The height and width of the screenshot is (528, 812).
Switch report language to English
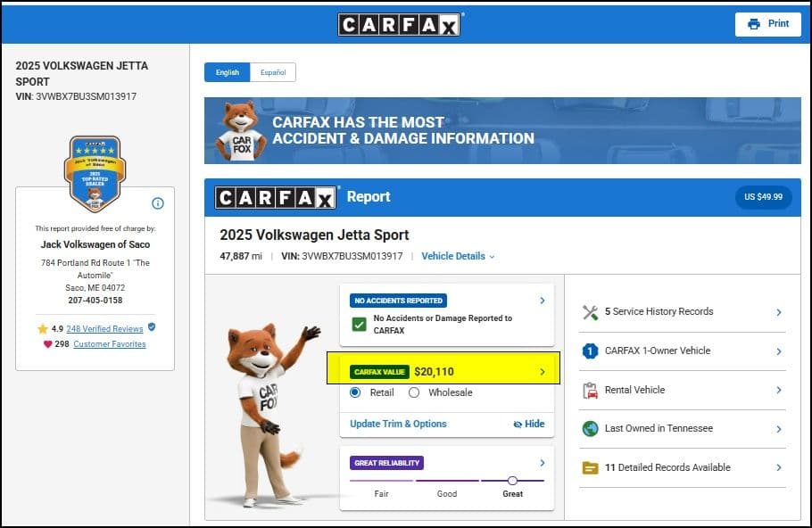point(228,72)
